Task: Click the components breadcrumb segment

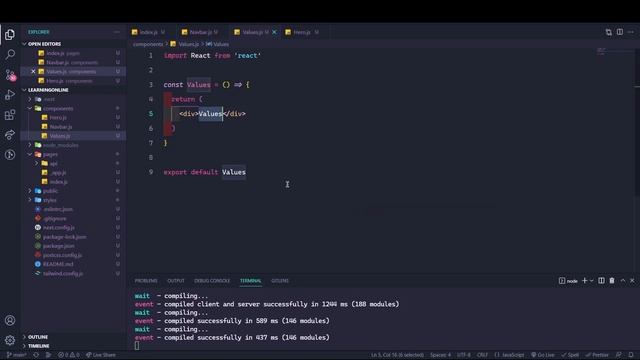Action: (148, 44)
